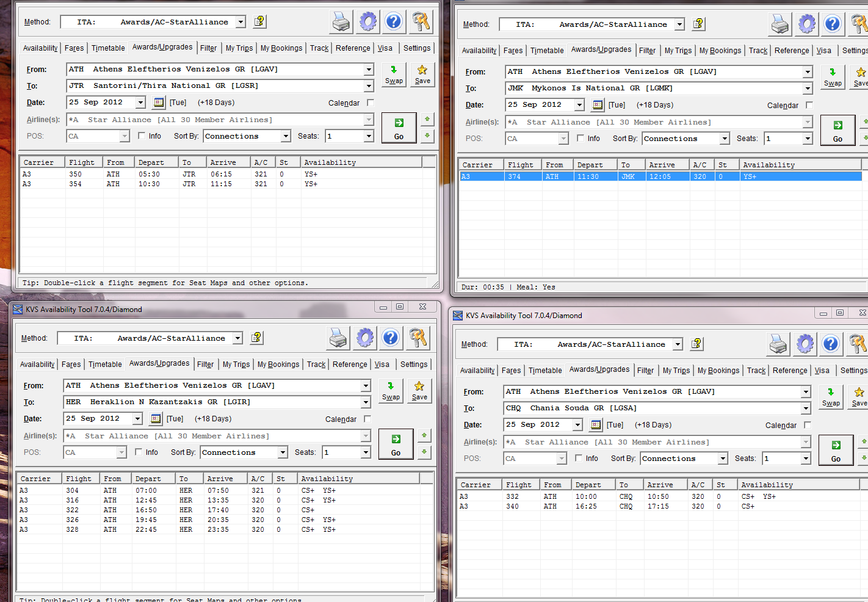
Task: Tick the Info checkbox in the Heraklion window
Action: point(139,452)
